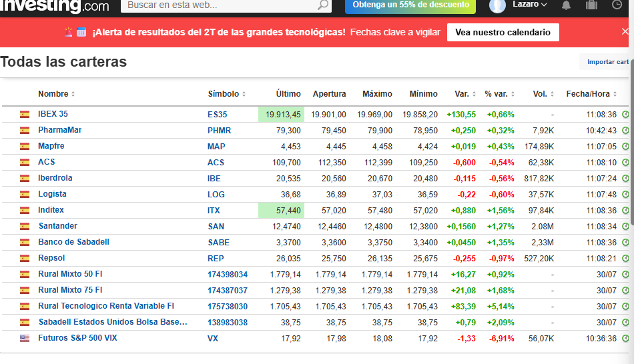Click the Último column header

click(288, 94)
